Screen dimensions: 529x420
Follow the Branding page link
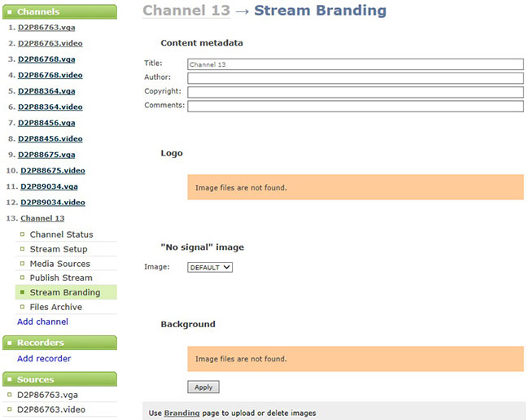coord(181,413)
